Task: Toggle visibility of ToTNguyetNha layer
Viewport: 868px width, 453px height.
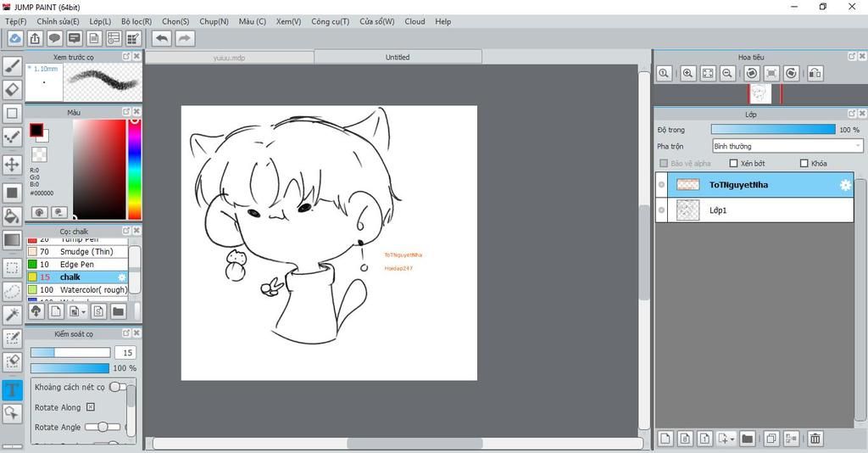Action: [x=661, y=184]
